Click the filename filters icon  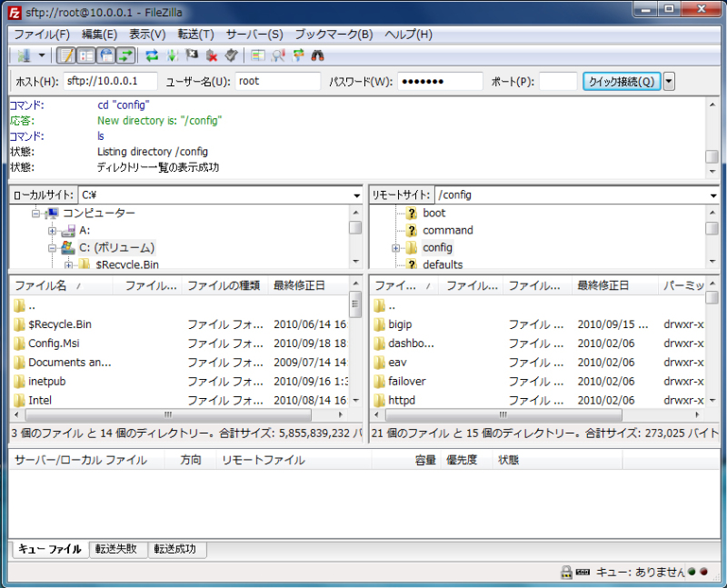tap(258, 55)
